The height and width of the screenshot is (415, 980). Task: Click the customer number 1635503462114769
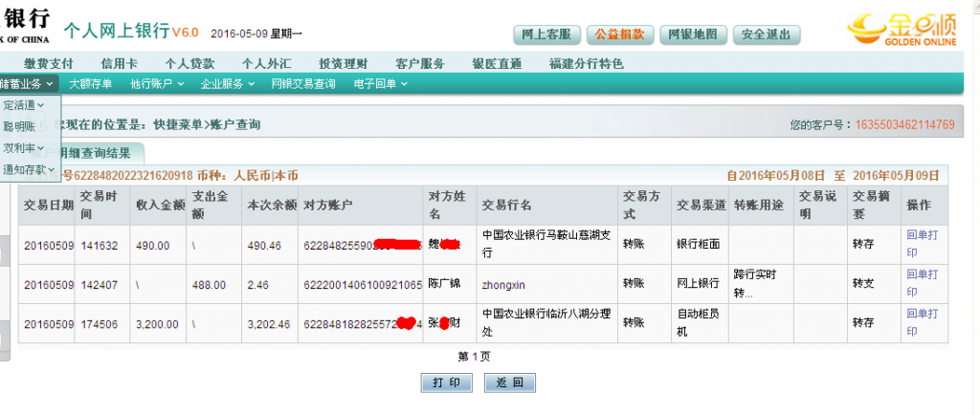click(904, 125)
